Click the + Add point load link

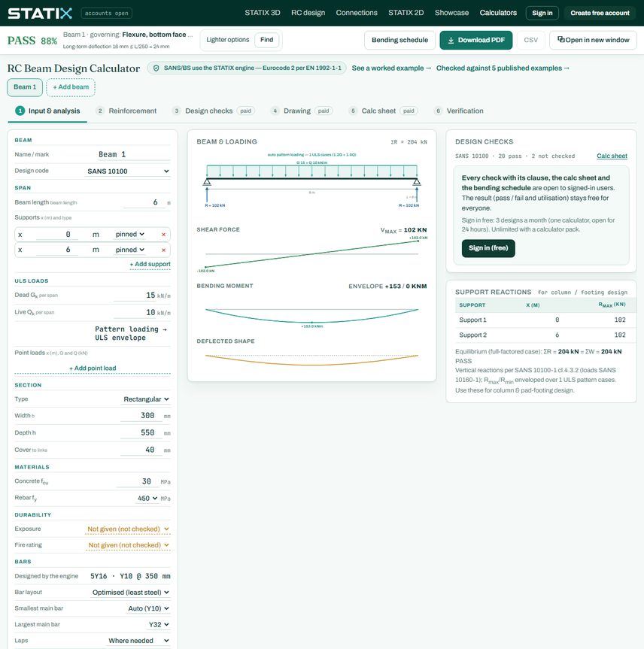tap(93, 368)
